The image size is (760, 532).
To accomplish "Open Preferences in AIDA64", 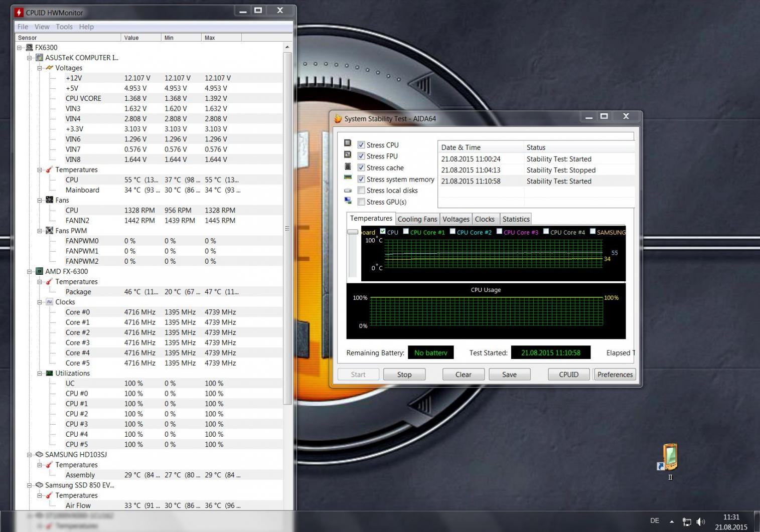I will (x=615, y=375).
